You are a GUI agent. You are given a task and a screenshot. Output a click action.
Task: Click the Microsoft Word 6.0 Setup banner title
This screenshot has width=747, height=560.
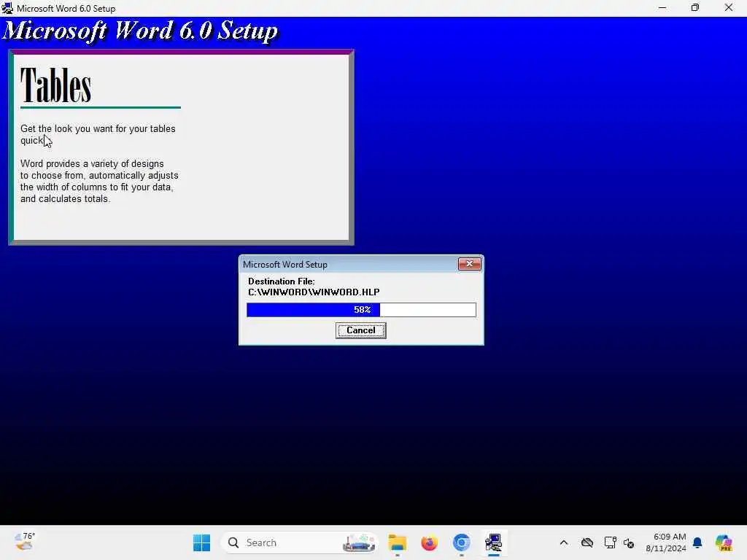(x=140, y=31)
